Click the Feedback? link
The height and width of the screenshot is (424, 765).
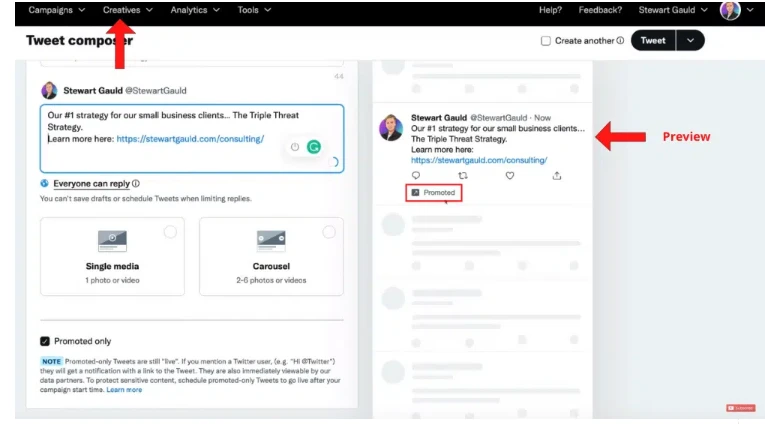pyautogui.click(x=600, y=10)
